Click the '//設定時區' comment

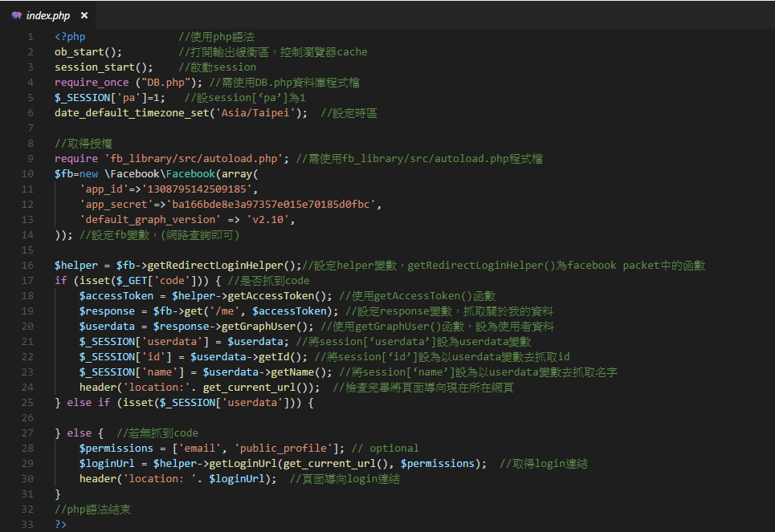349,113
